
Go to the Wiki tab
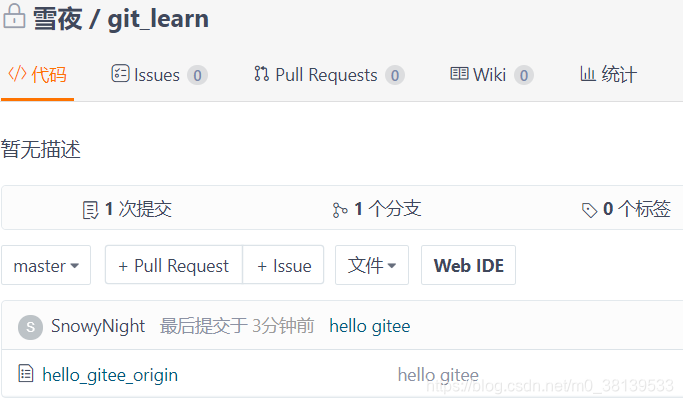492,75
